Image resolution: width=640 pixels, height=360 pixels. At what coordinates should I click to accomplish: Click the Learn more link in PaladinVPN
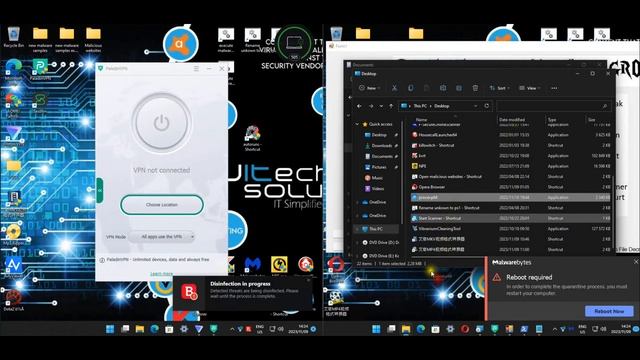pyautogui.click(x=162, y=273)
